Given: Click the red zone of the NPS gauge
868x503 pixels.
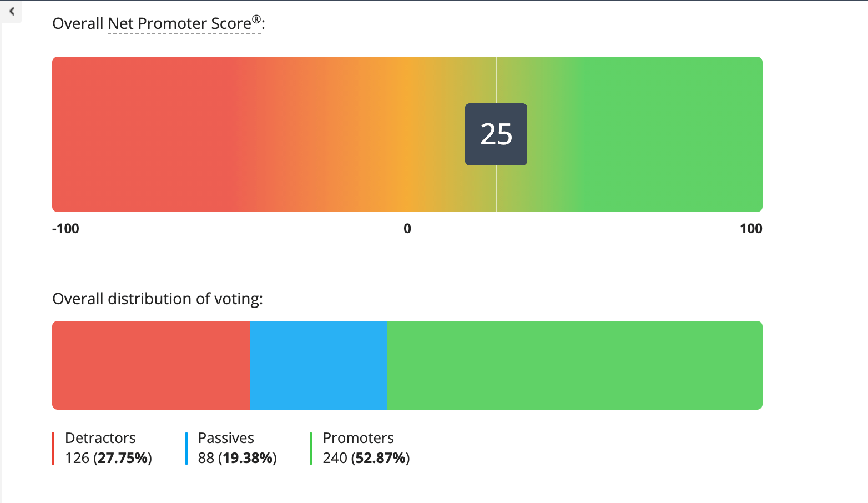Looking at the screenshot, I should [139, 134].
